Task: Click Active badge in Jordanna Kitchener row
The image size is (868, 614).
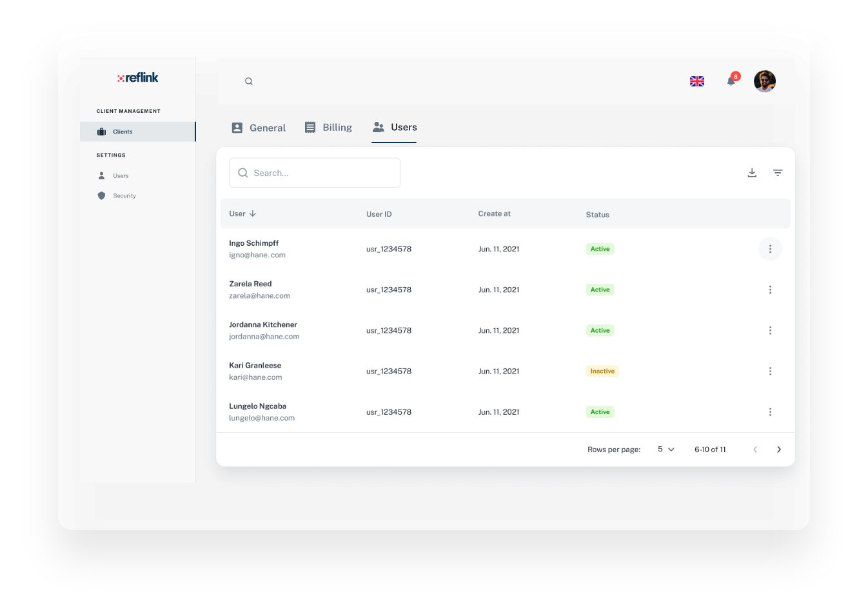Action: pos(600,330)
